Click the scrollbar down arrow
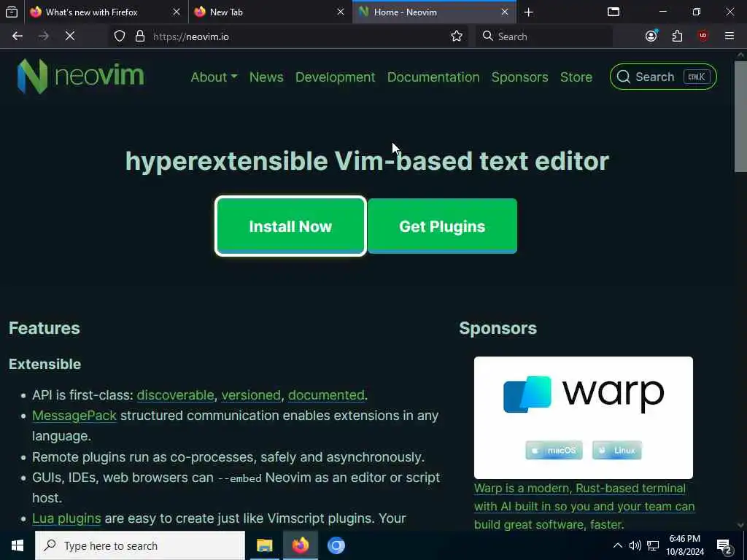This screenshot has height=560, width=747. point(740,525)
